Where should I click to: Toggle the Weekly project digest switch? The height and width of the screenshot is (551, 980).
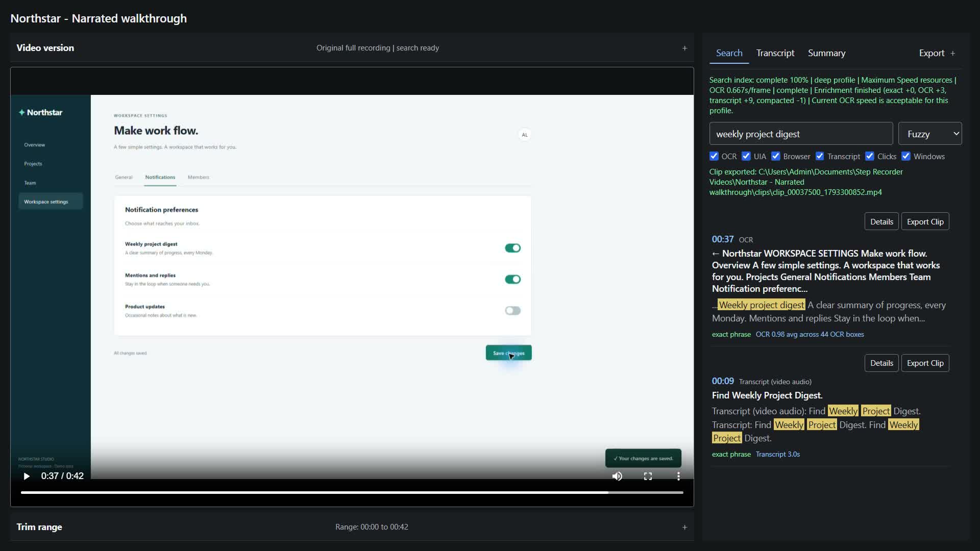512,248
